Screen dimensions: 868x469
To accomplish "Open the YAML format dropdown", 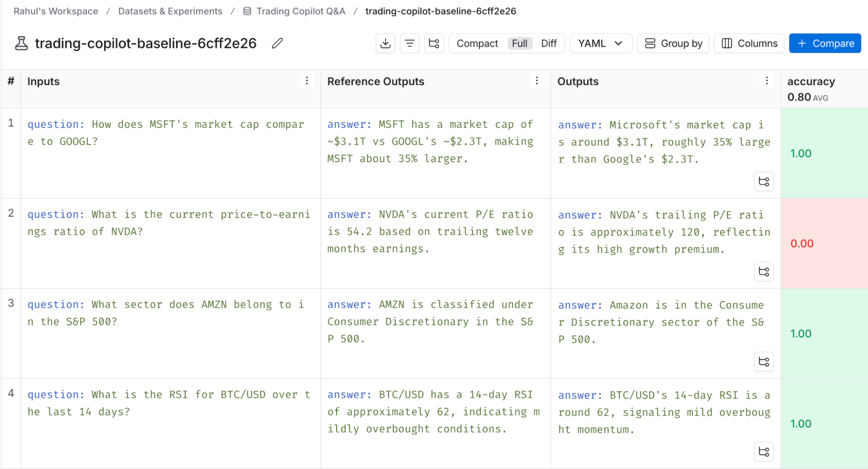I will pos(601,43).
